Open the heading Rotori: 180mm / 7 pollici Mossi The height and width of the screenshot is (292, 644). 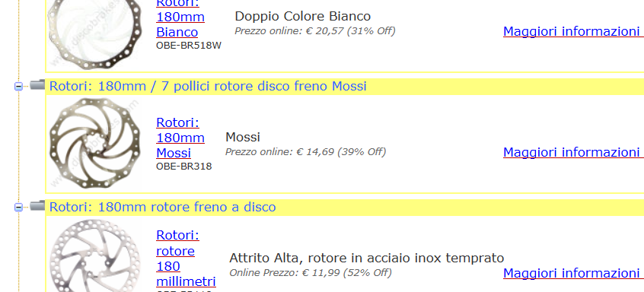(x=208, y=86)
